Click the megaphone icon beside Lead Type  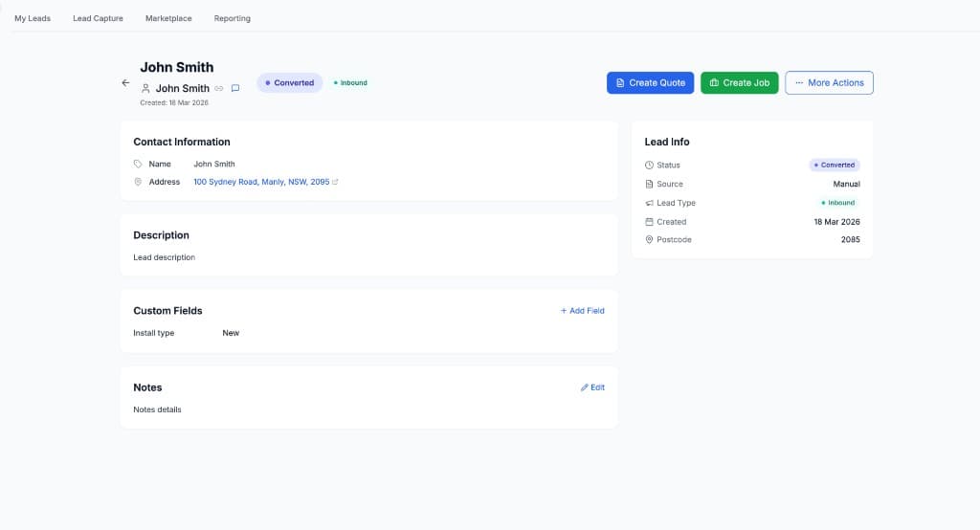point(649,203)
